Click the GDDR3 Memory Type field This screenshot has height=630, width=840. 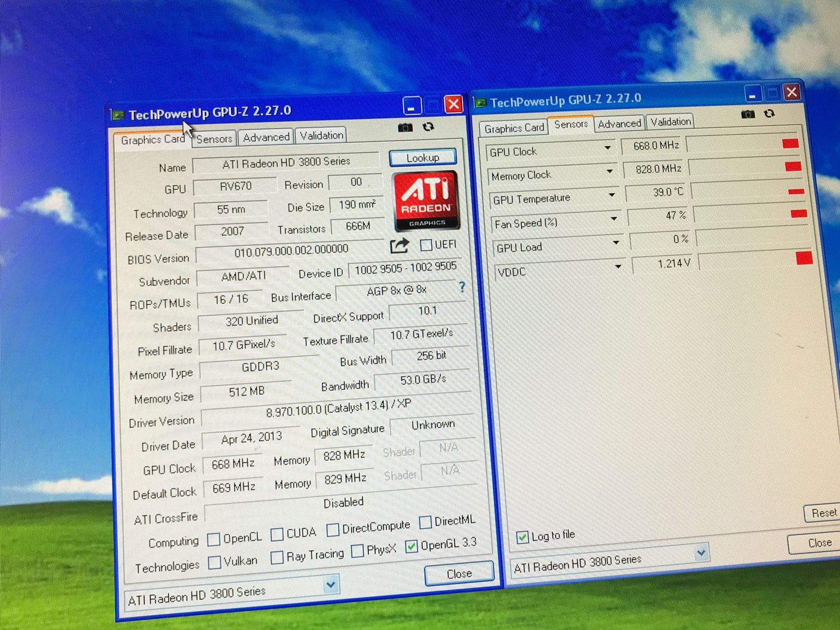tap(259, 367)
